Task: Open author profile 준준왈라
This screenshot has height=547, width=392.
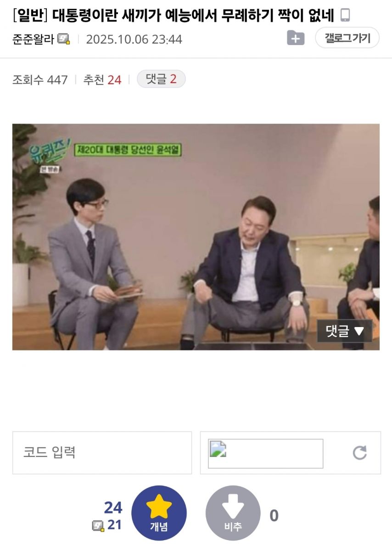Action: 33,39
